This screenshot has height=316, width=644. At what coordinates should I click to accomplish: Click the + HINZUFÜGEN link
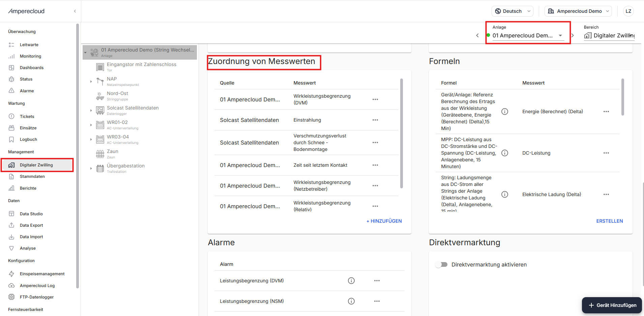coord(384,221)
